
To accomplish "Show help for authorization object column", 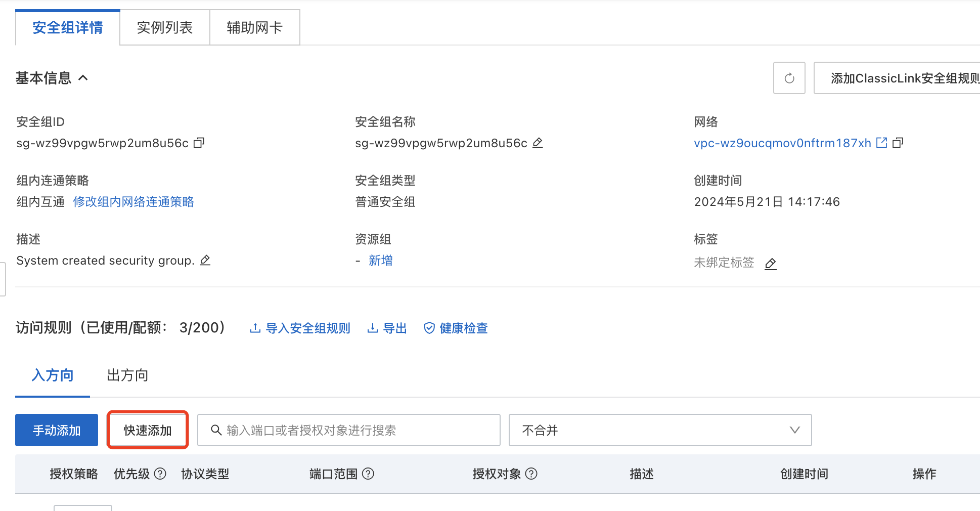I will [531, 474].
